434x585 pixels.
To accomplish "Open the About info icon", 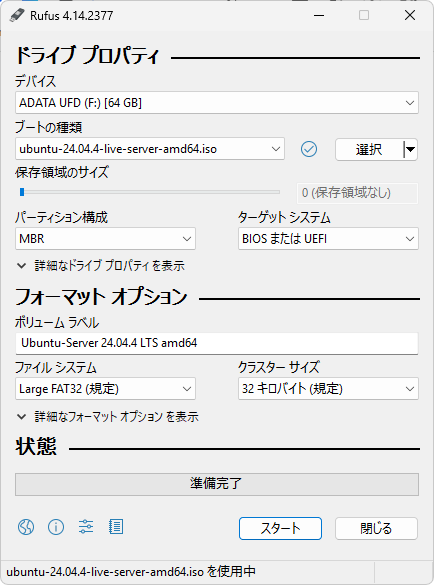I will click(x=56, y=527).
